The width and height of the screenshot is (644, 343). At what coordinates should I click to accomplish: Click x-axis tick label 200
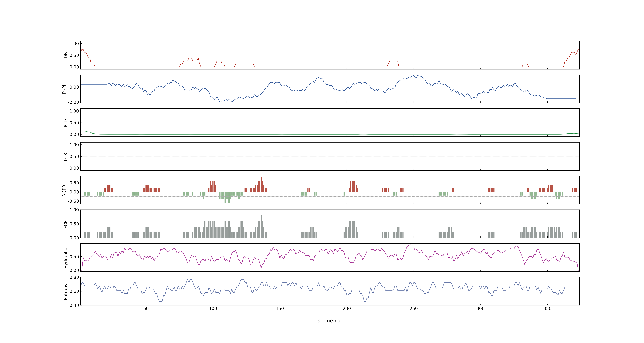coord(347,309)
